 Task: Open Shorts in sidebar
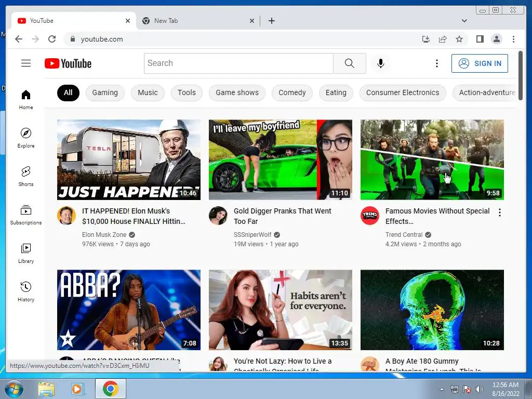click(26, 177)
